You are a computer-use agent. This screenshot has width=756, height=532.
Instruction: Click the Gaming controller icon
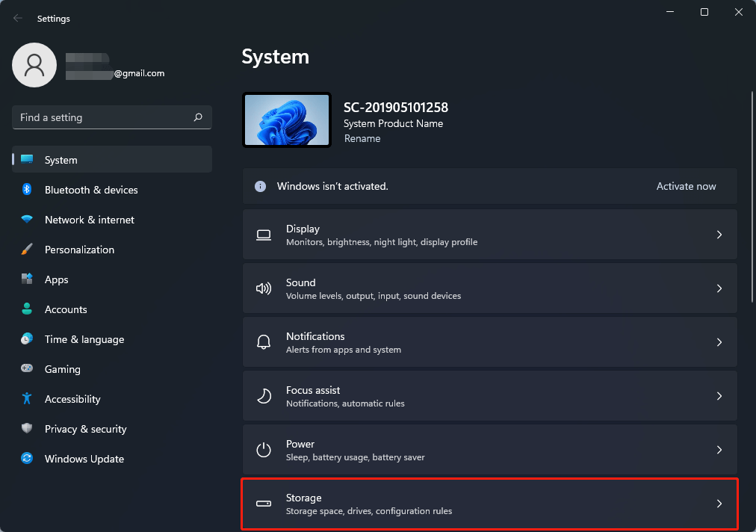(x=30, y=369)
